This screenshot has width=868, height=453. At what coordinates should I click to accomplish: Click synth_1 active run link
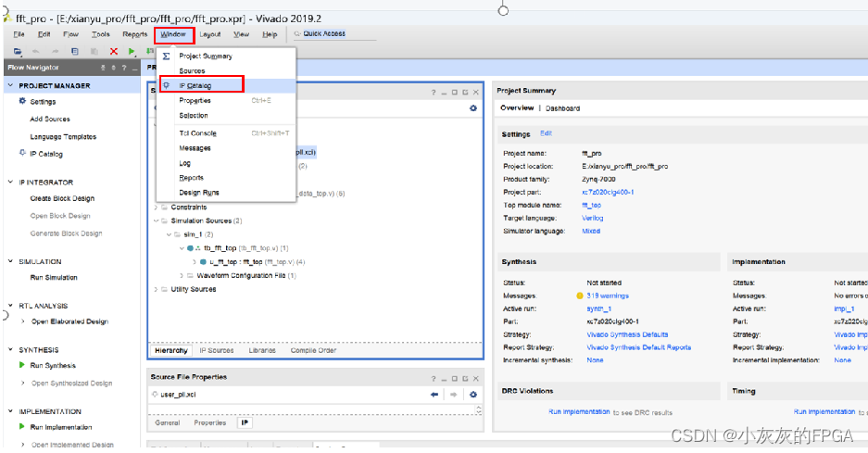[599, 309]
